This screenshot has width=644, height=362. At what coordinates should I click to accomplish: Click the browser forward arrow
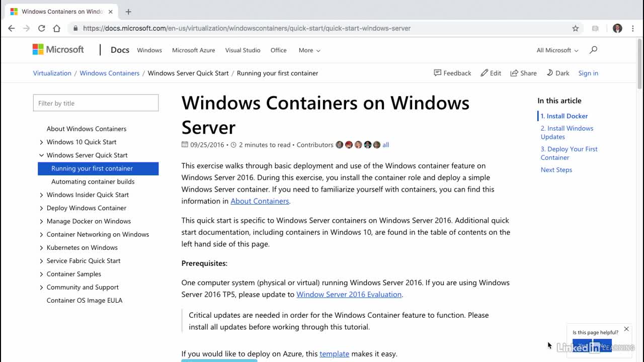[27, 28]
